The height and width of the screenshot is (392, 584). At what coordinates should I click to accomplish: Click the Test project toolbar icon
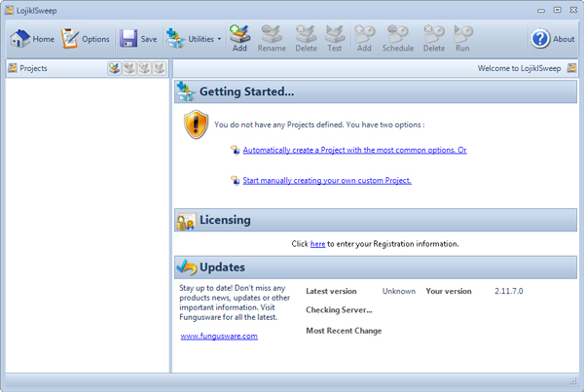(335, 38)
